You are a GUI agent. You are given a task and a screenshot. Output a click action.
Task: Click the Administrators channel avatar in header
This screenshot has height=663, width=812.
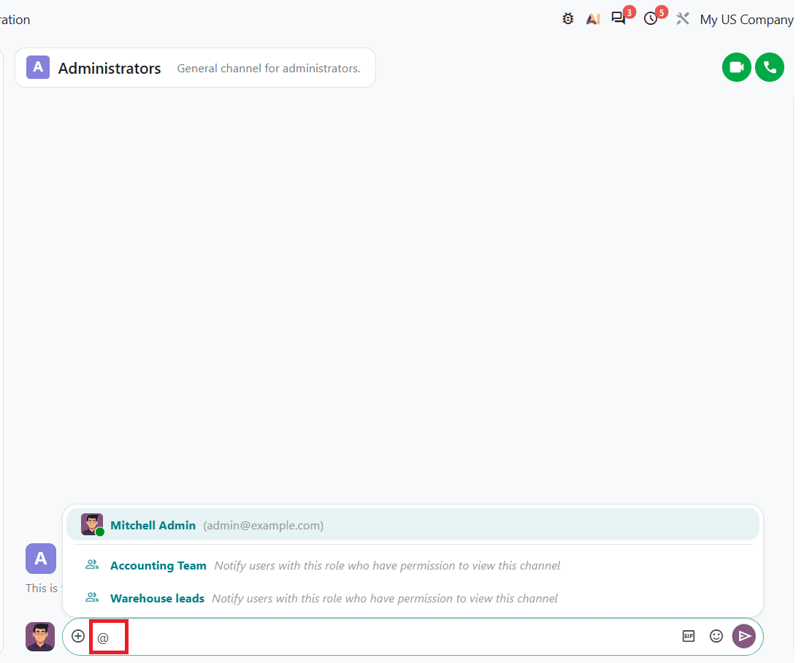(x=38, y=67)
